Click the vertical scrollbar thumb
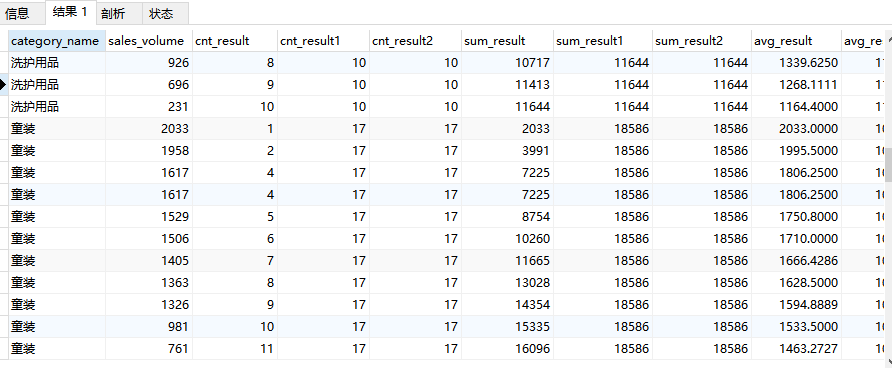 pyautogui.click(x=888, y=165)
